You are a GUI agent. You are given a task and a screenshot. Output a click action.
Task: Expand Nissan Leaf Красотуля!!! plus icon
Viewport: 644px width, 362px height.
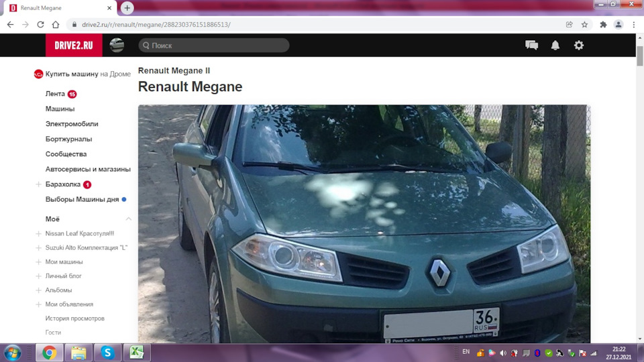point(38,233)
